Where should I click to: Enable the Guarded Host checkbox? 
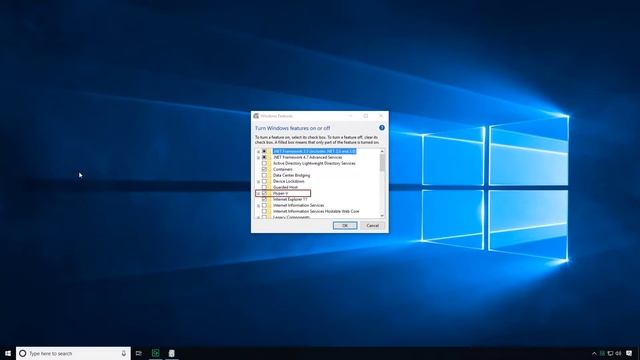coord(264,187)
